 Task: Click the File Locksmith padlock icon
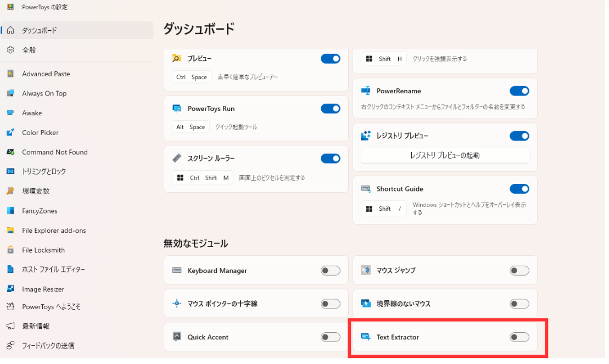click(10, 250)
